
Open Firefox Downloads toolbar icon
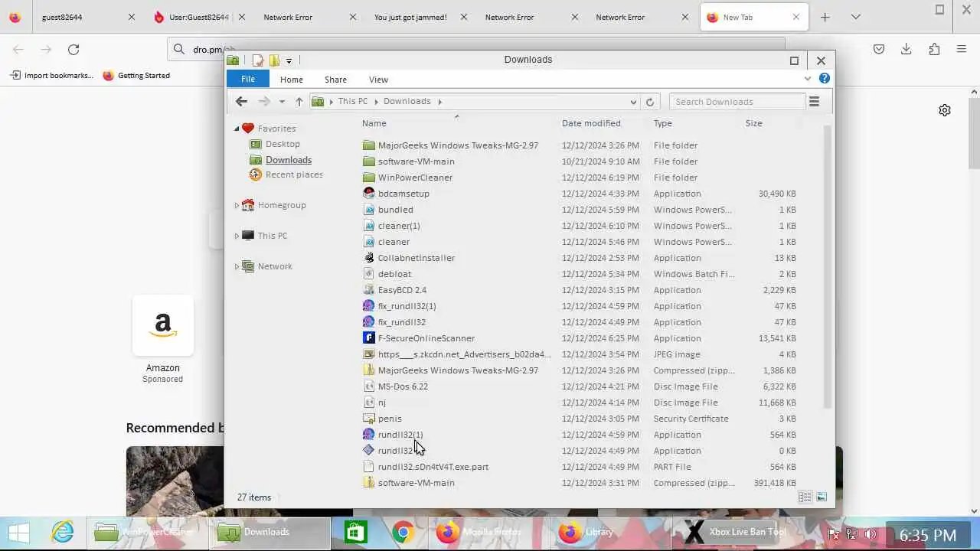pos(906,49)
